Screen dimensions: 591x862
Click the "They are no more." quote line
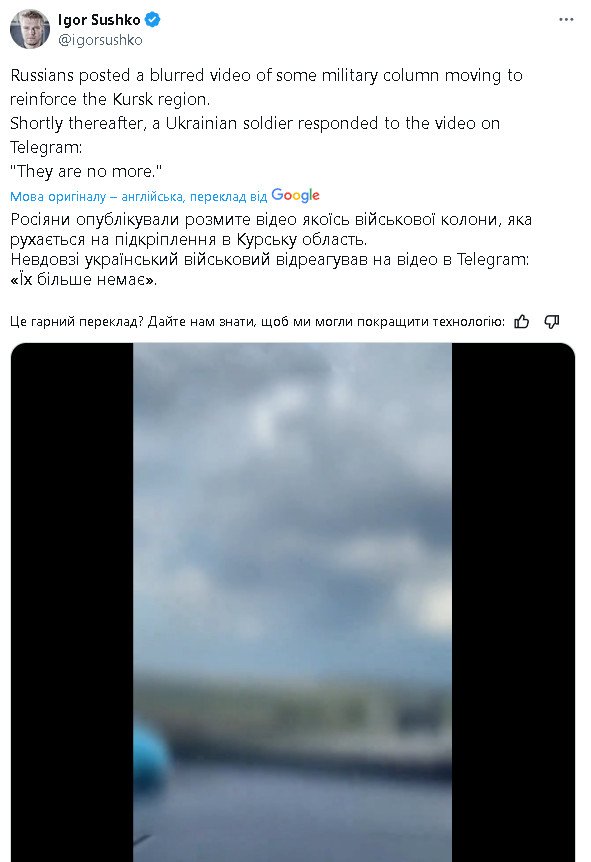(86, 172)
